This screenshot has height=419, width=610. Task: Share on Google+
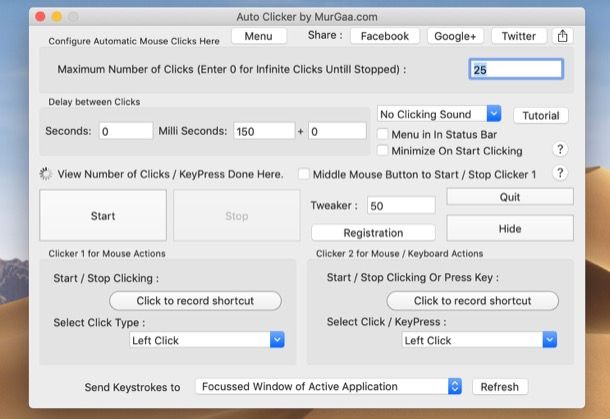(455, 36)
